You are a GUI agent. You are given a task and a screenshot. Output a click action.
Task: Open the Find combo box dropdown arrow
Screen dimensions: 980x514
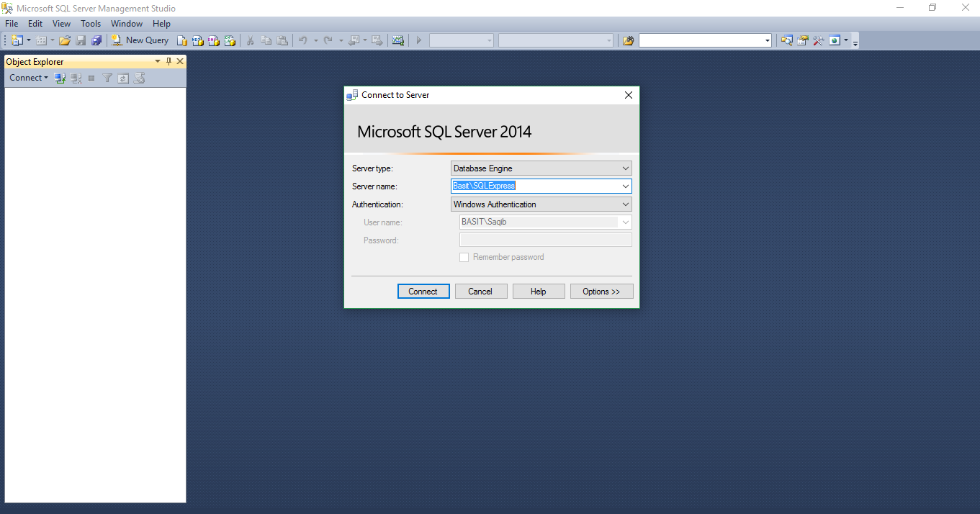pos(767,41)
